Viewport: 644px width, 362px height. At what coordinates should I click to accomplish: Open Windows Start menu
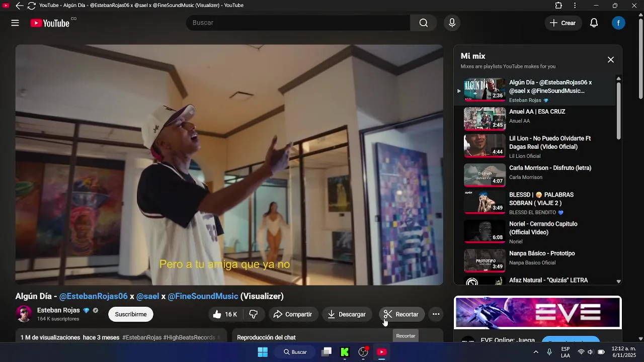click(x=263, y=352)
